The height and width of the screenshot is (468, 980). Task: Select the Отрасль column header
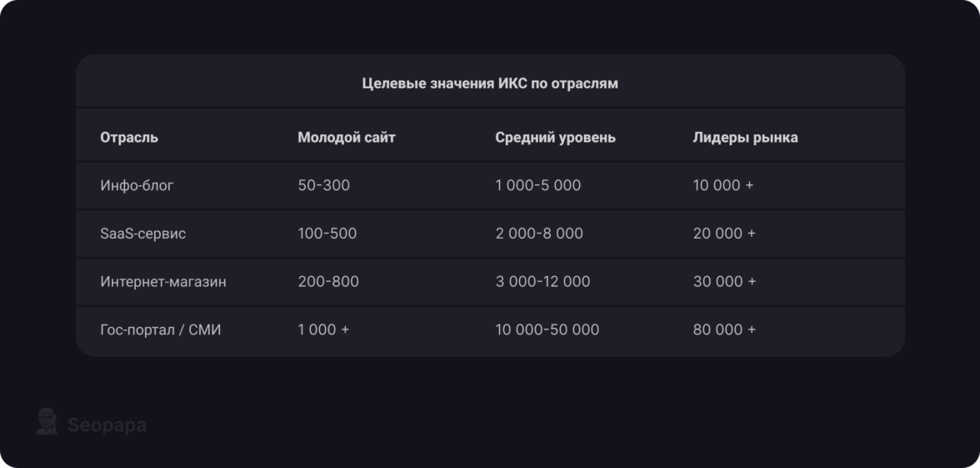(x=129, y=138)
